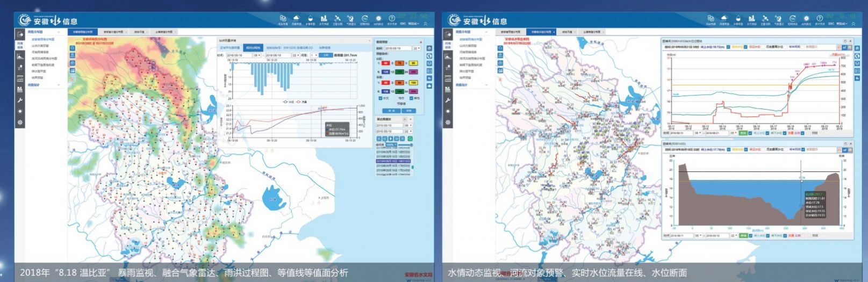Open the cloud rainfall icon in rainfall window header
This screenshot has height=282, width=868.
coord(296,18)
